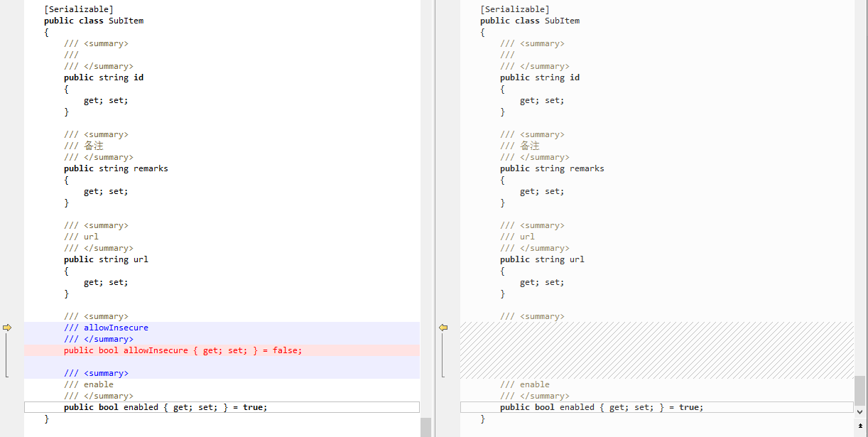Click 'public string url' in left pane
Image resolution: width=868 pixels, height=437 pixels.
click(106, 259)
